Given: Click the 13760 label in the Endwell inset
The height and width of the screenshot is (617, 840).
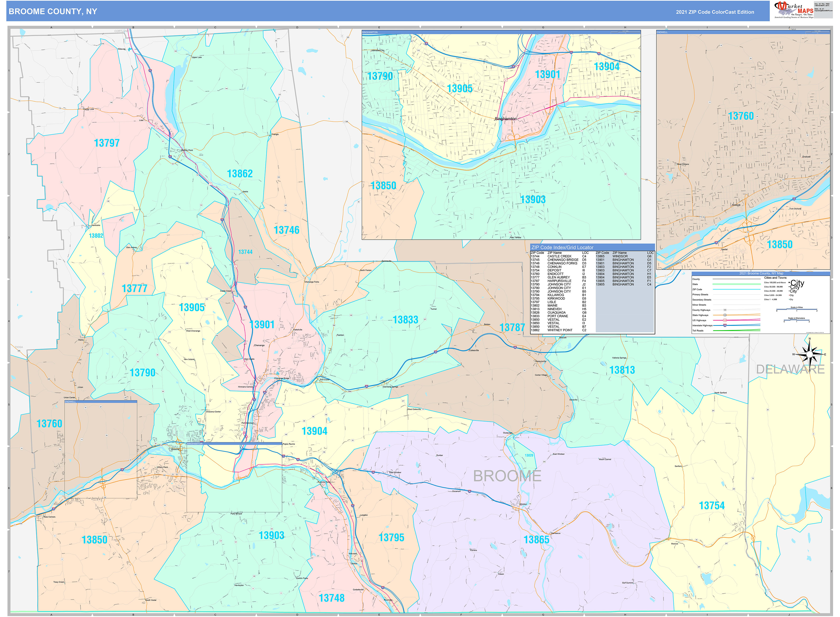Looking at the screenshot, I should pyautogui.click(x=741, y=116).
